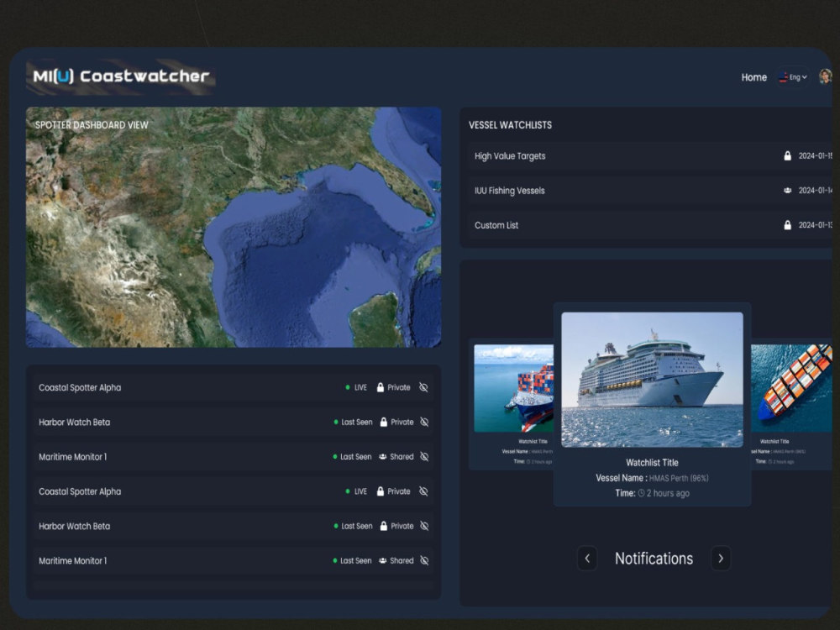
Task: Click the SPOTTER DASHBOARD VIEW label
Action: (x=92, y=125)
